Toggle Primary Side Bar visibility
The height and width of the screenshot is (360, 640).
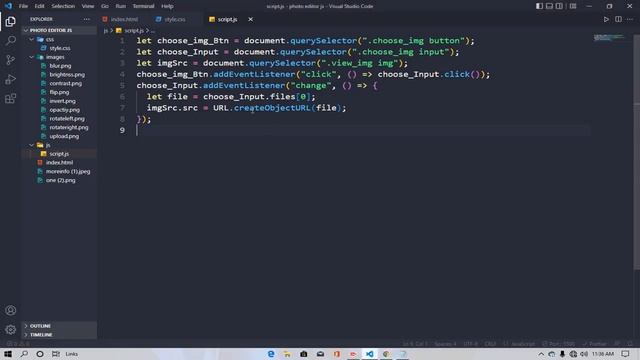coord(539,6)
